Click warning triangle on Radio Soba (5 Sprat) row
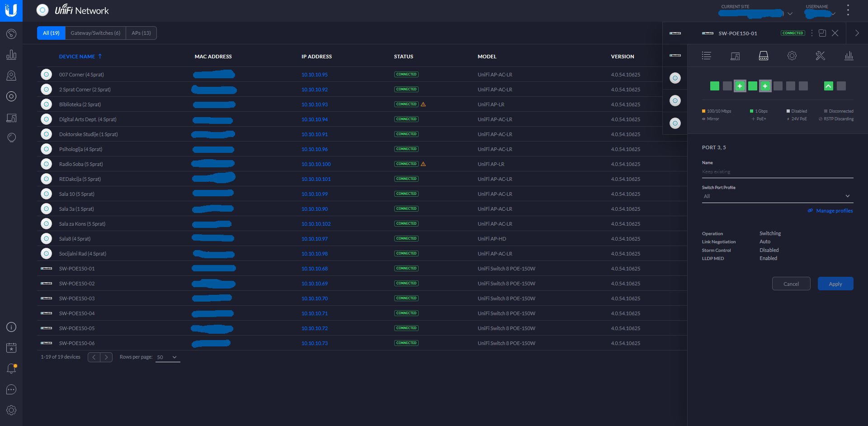Screen dimensions: 868x426 tap(423, 164)
